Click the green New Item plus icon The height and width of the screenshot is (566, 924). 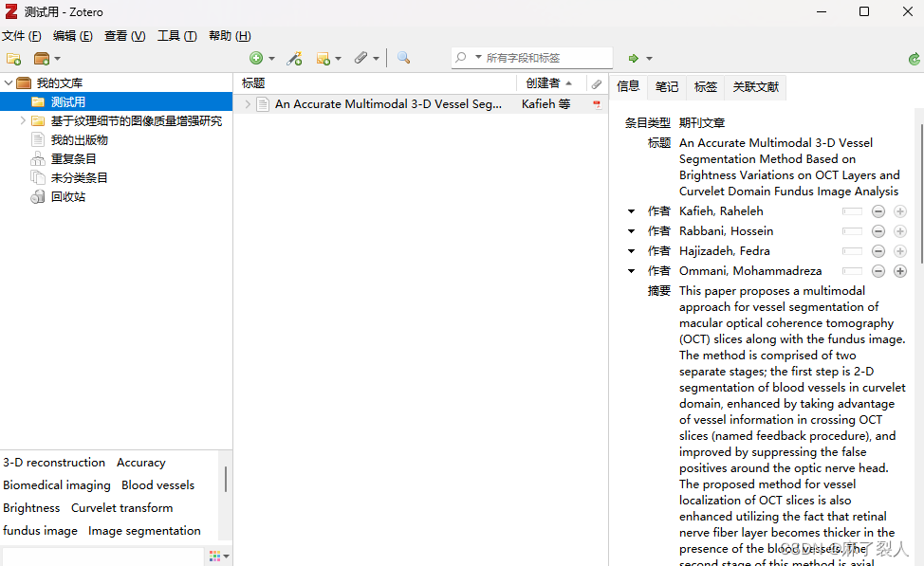click(x=256, y=58)
